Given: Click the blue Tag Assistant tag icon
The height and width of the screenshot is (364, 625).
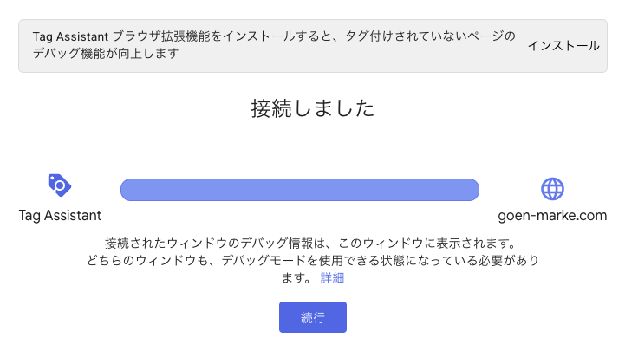Looking at the screenshot, I should point(59,185).
